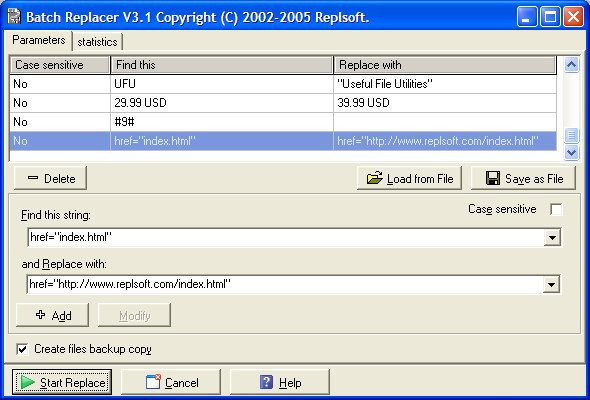Viewport: 590px width, 400px height.
Task: Open the Parameters tab
Action: point(39,40)
